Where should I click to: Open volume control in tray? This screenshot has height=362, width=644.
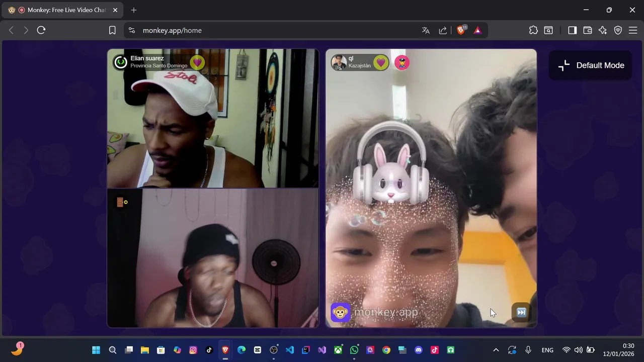[x=579, y=350]
